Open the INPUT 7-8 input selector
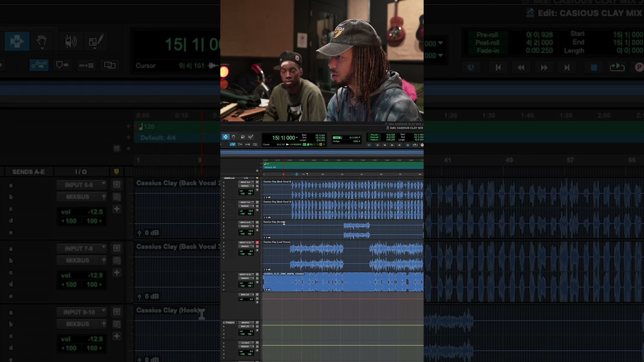The image size is (644, 362). (246, 202)
